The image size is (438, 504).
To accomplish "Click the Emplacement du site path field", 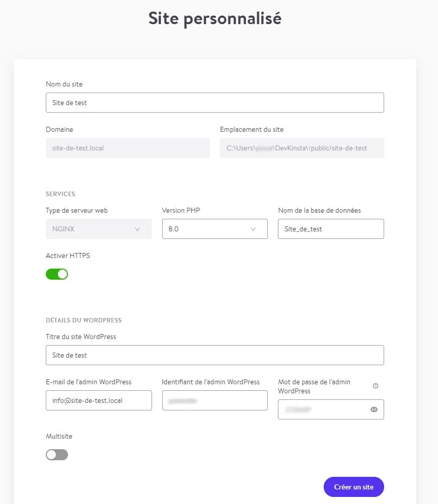I will [x=302, y=148].
